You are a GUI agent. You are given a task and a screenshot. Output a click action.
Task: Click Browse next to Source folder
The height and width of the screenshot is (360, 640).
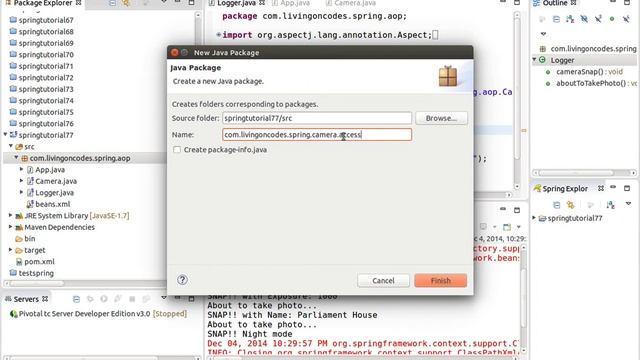point(441,118)
